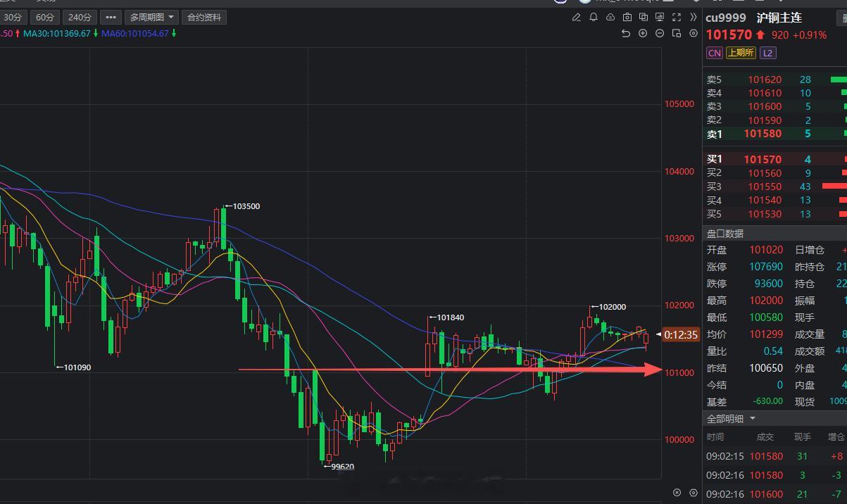Viewport: 847px width, 504px height.
Task: Click the cu9999 contract code
Action: (725, 18)
